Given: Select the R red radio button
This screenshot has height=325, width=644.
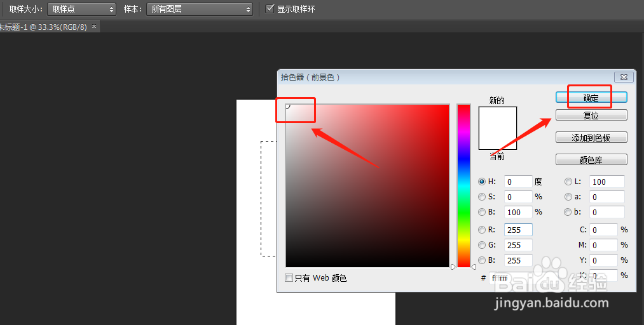Looking at the screenshot, I should point(482,230).
